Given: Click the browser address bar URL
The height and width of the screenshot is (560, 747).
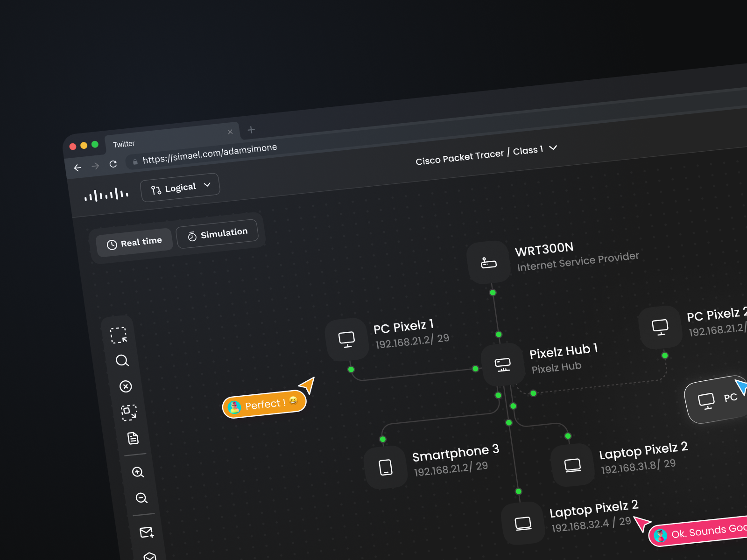Looking at the screenshot, I should tap(210, 153).
